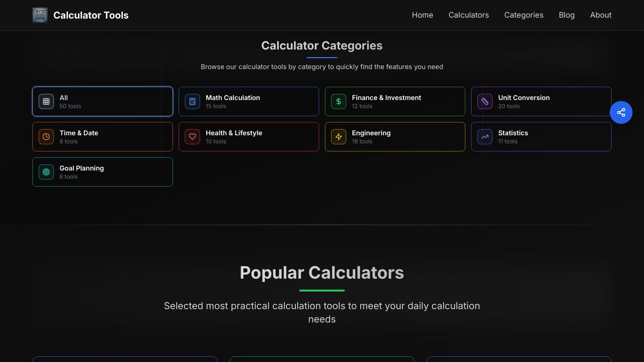This screenshot has height=362, width=644.
Task: Select the Unit Conversion category card
Action: tap(541, 101)
